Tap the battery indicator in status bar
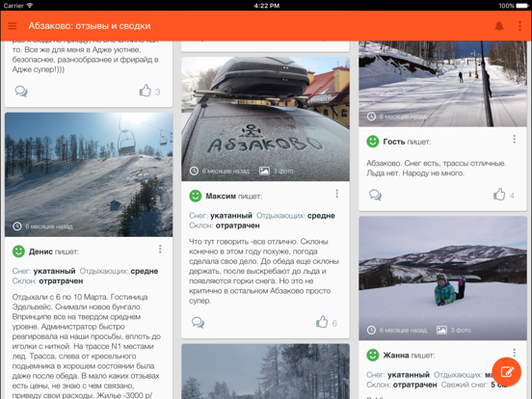 [520, 6]
